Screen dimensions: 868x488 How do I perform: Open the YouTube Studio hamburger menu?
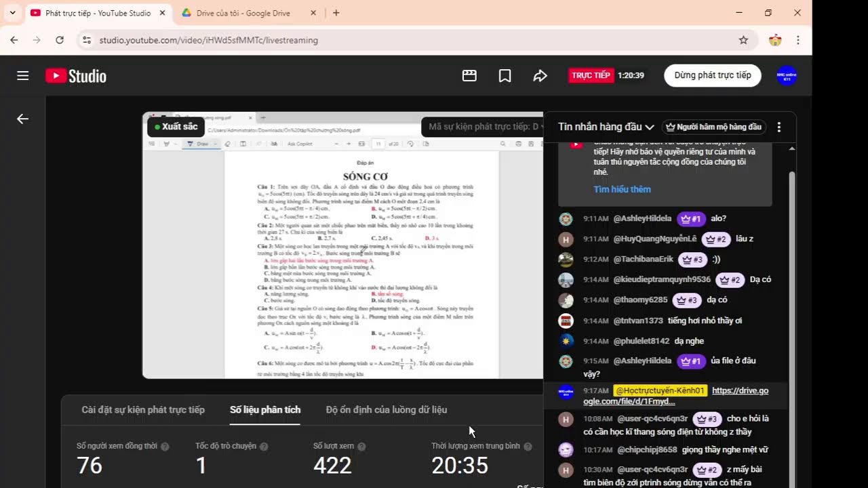tap(23, 76)
